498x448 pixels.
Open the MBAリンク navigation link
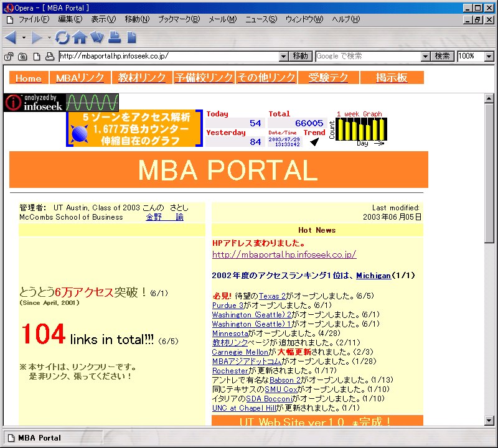click(80, 78)
